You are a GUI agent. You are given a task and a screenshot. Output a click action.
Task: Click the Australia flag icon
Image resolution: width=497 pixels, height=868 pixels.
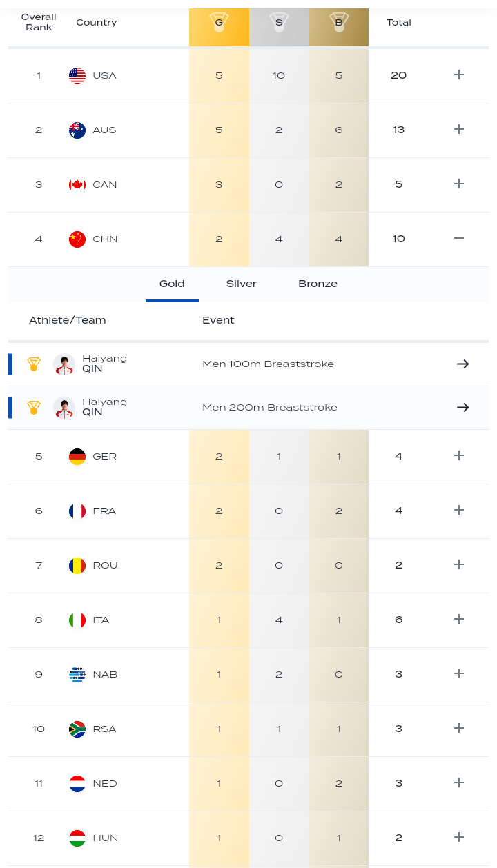click(x=77, y=130)
